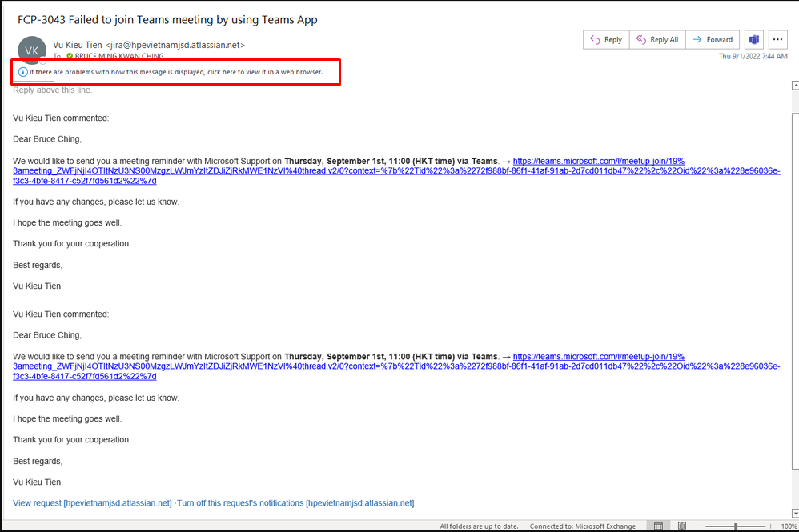Click the vertical scrollbar thumb
Viewport: 799px width, 532px height.
tap(795, 290)
